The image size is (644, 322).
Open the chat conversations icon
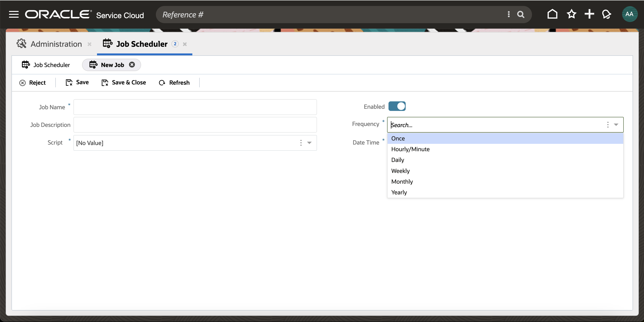click(607, 14)
